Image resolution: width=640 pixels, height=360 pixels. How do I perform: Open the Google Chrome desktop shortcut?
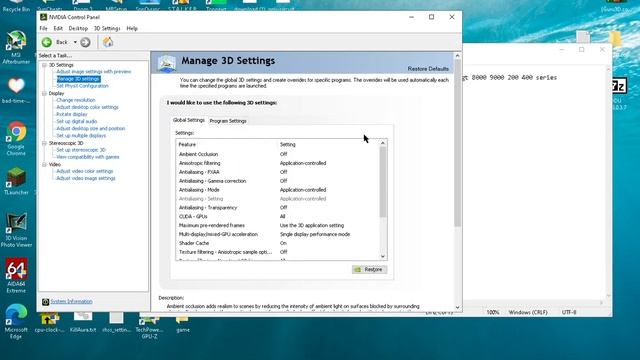16,139
